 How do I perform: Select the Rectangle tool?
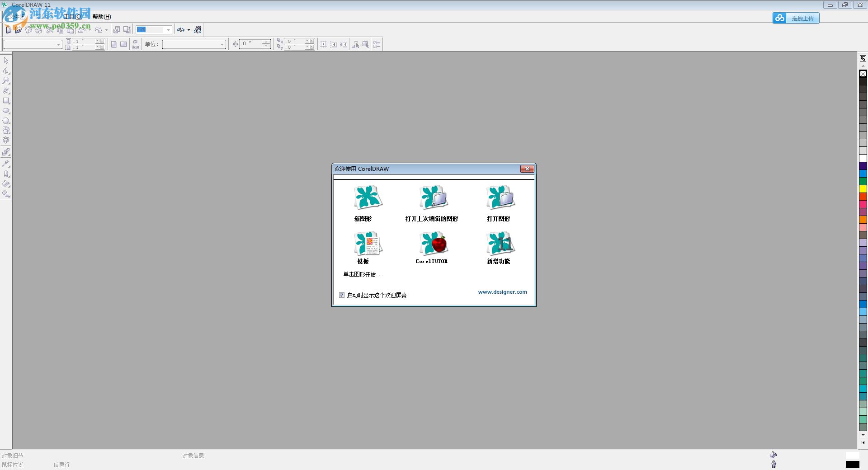[x=6, y=100]
